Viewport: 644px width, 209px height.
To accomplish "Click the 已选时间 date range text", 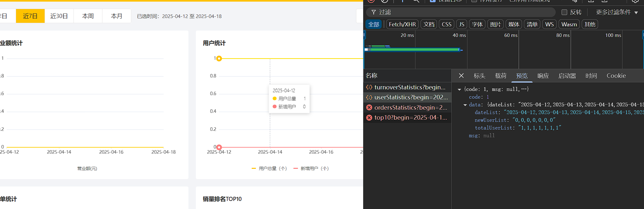I will [x=179, y=16].
